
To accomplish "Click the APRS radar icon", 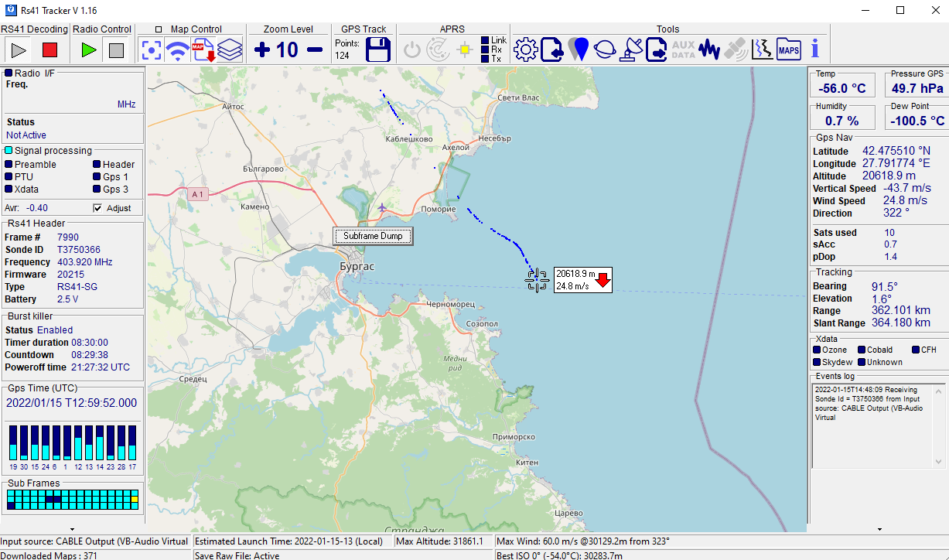I will pyautogui.click(x=438, y=50).
